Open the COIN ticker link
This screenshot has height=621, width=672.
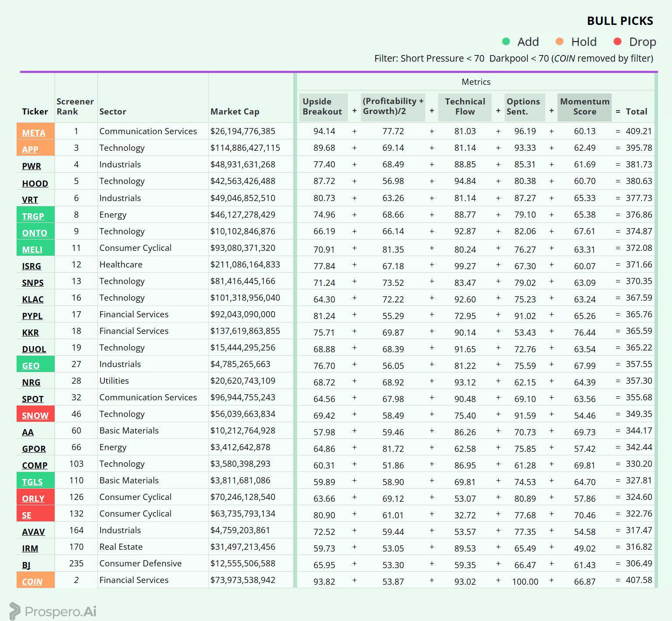(32, 582)
